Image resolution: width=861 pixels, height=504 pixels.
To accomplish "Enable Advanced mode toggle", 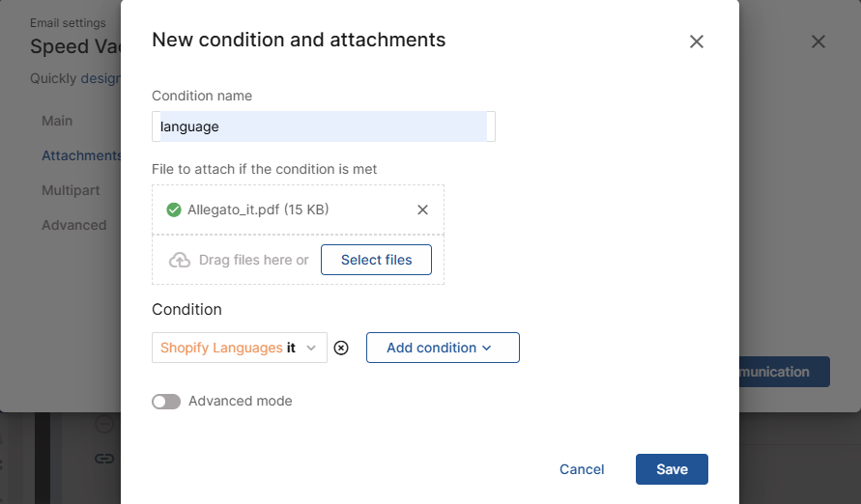I will [x=166, y=401].
